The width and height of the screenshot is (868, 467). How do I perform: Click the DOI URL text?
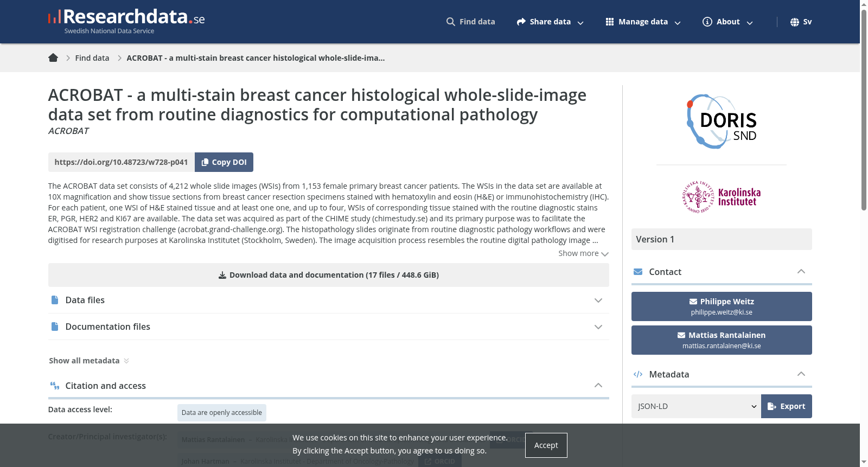tap(121, 162)
